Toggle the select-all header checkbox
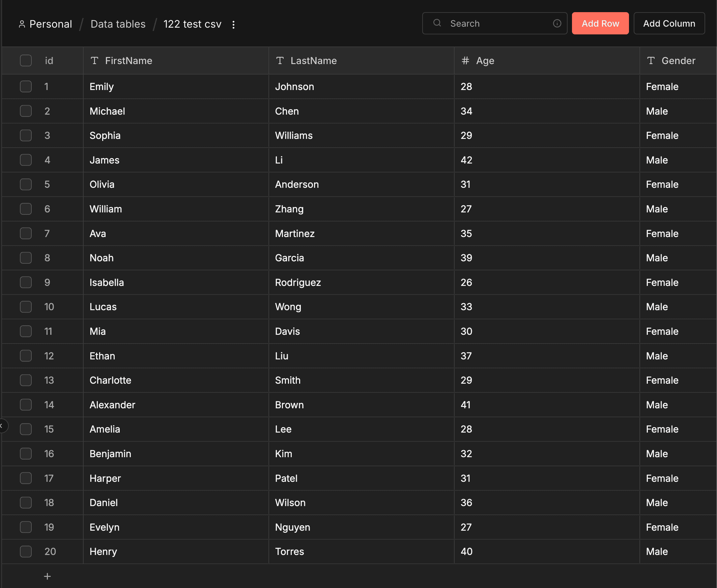This screenshot has height=588, width=717. pyautogui.click(x=26, y=61)
